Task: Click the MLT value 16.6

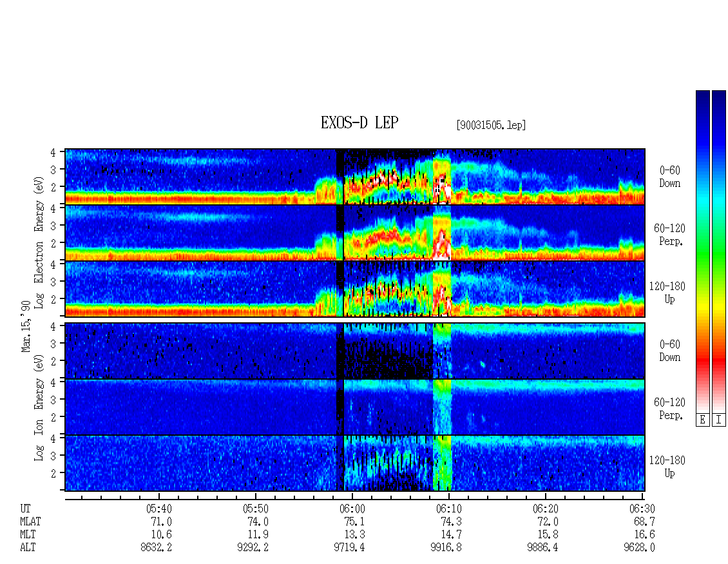Action: 644,535
